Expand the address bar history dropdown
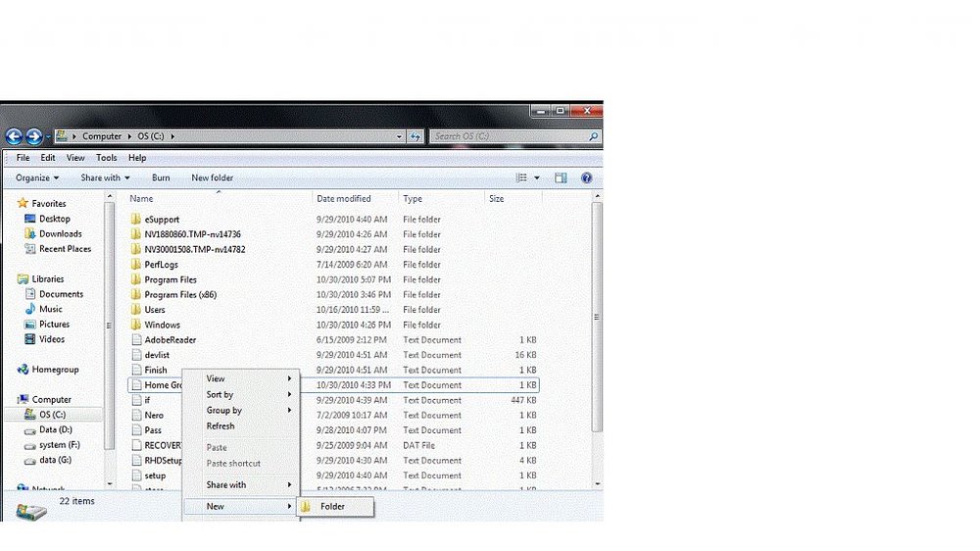 pos(400,136)
